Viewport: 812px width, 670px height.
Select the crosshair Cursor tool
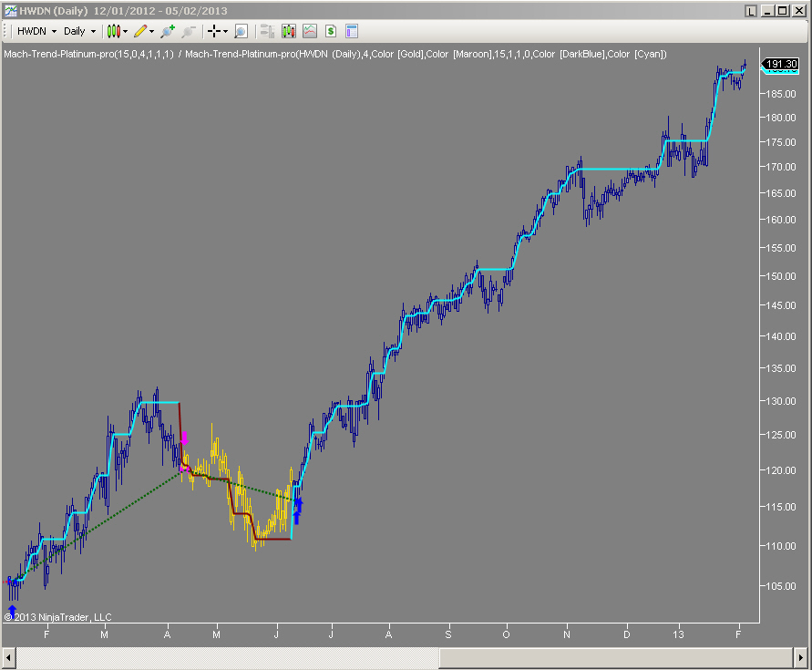pos(216,30)
